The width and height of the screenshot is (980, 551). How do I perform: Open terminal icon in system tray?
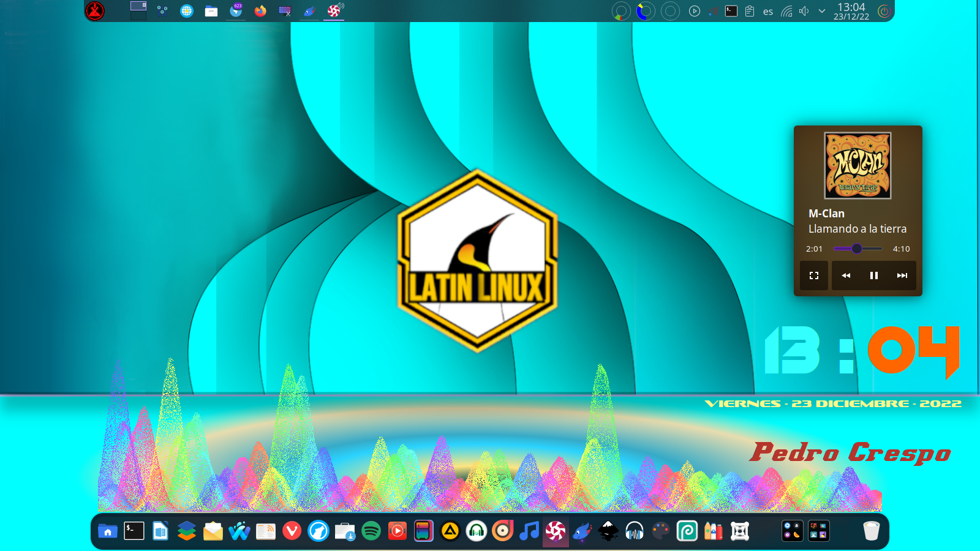[x=731, y=11]
